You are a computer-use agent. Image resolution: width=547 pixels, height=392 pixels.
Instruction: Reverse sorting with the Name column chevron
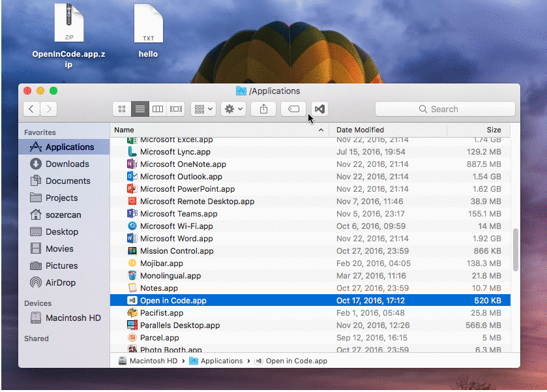[320, 130]
